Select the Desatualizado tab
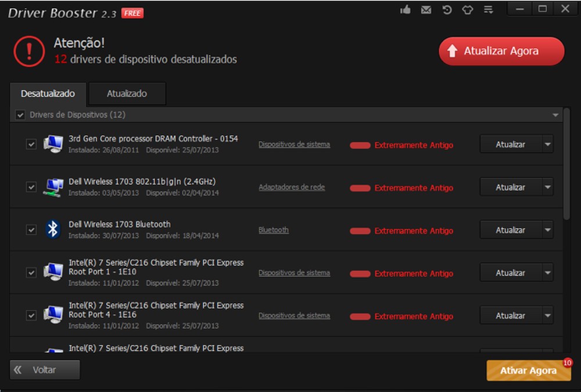The image size is (581, 392). pos(48,93)
